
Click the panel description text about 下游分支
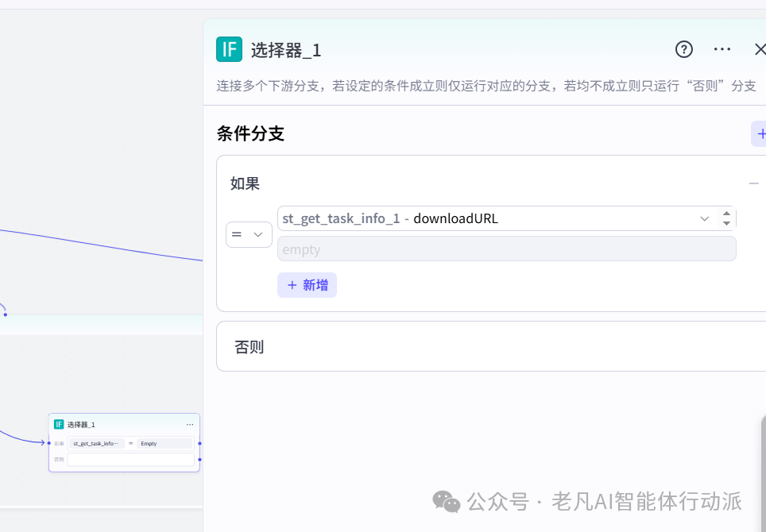(x=486, y=86)
